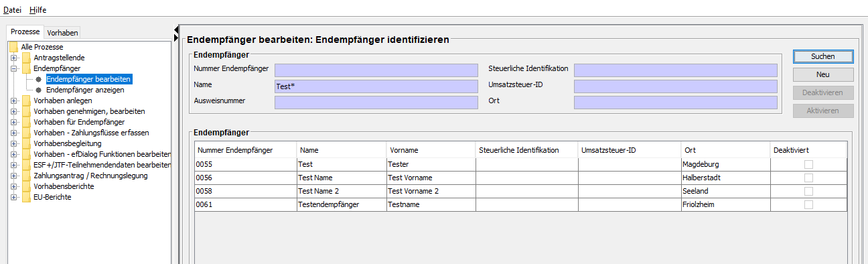Viewport: 868px width, 264px height.
Task: Expand Zahlungsantrag / Rechnungslegung node
Action: coord(13,176)
